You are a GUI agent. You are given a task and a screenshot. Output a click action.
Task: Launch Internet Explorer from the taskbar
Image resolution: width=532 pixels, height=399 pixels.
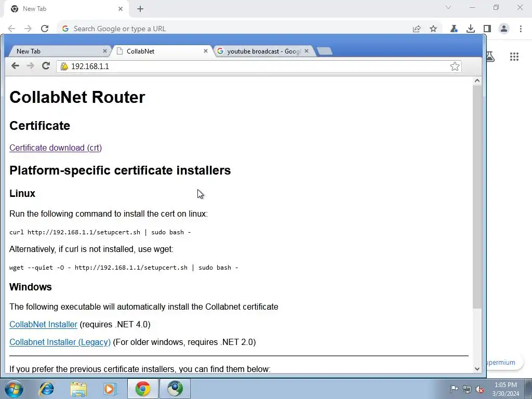(x=46, y=389)
